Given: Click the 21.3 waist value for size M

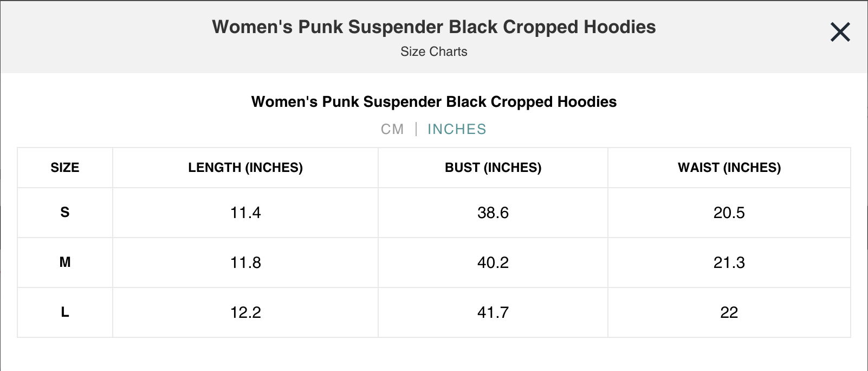Looking at the screenshot, I should coord(729,263).
